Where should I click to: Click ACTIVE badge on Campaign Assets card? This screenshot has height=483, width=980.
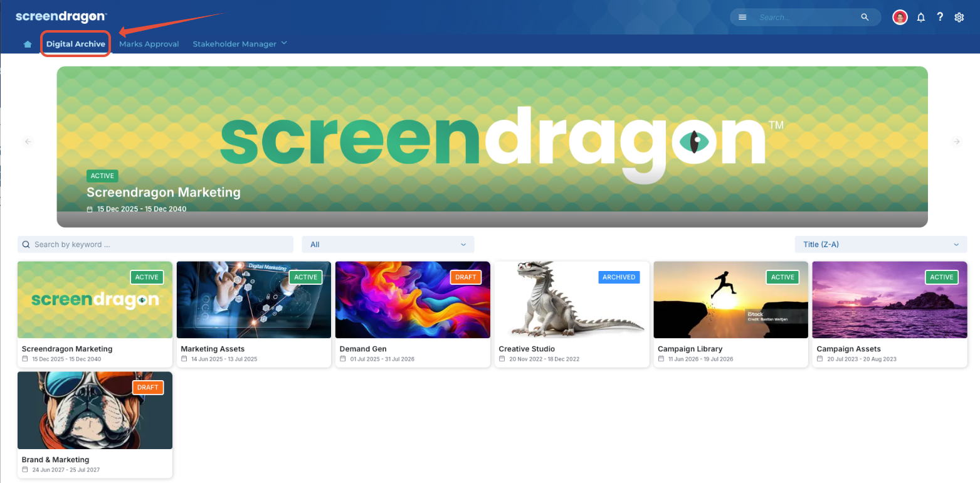pyautogui.click(x=942, y=277)
